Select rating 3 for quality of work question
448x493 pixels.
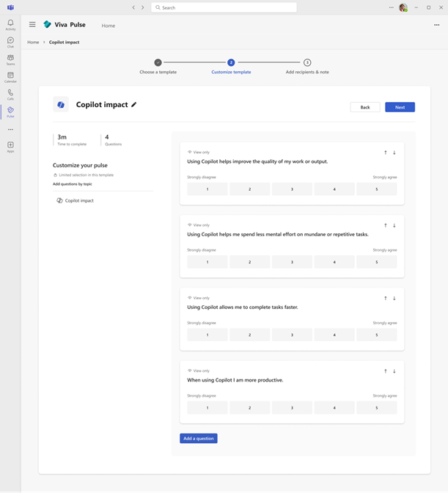point(292,189)
